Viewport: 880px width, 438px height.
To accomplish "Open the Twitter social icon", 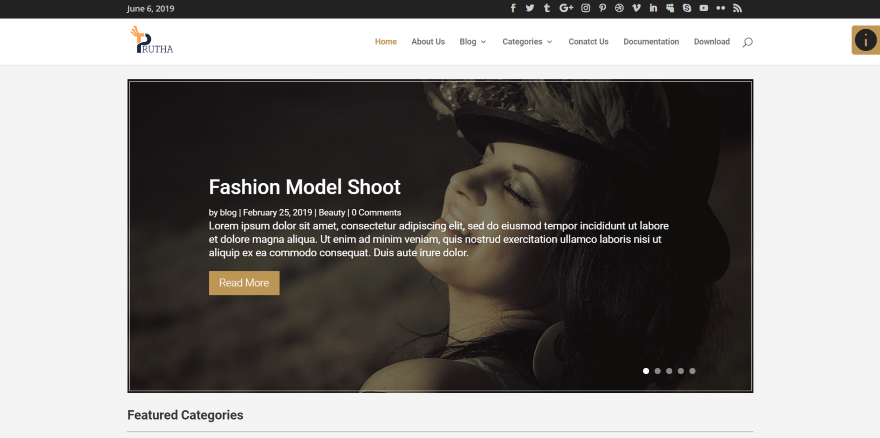I will click(530, 8).
